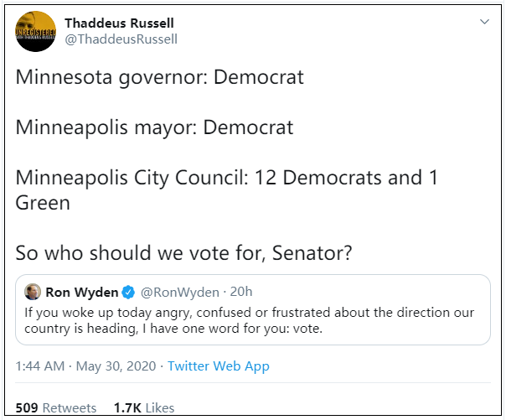Viewport: 506px width, 420px height.
Task: Click the @ThaddeusRussell handle
Action: tap(121, 39)
